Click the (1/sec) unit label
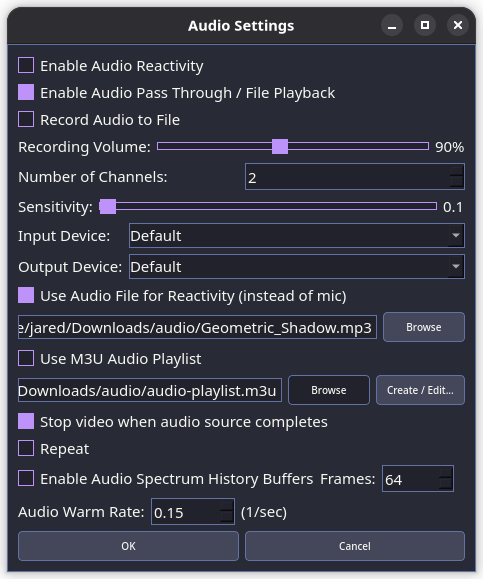Image resolution: width=483 pixels, height=579 pixels. tap(264, 512)
